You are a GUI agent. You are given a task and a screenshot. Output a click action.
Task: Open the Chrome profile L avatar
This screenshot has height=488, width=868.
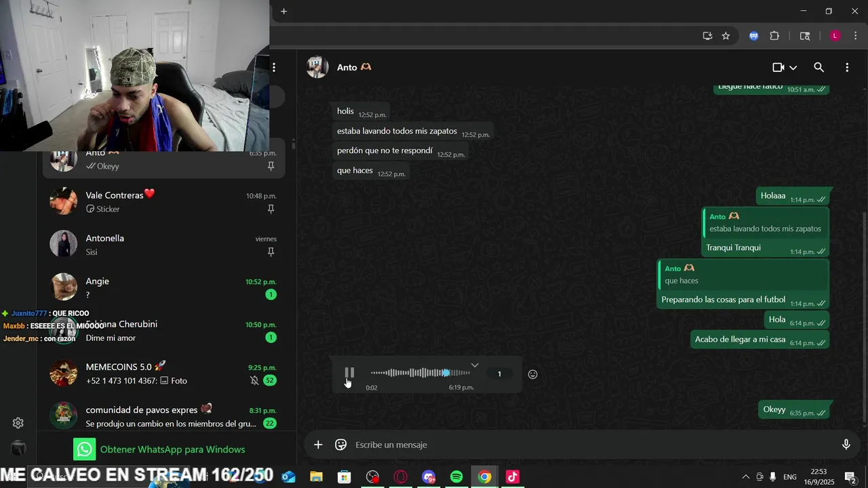tap(835, 36)
